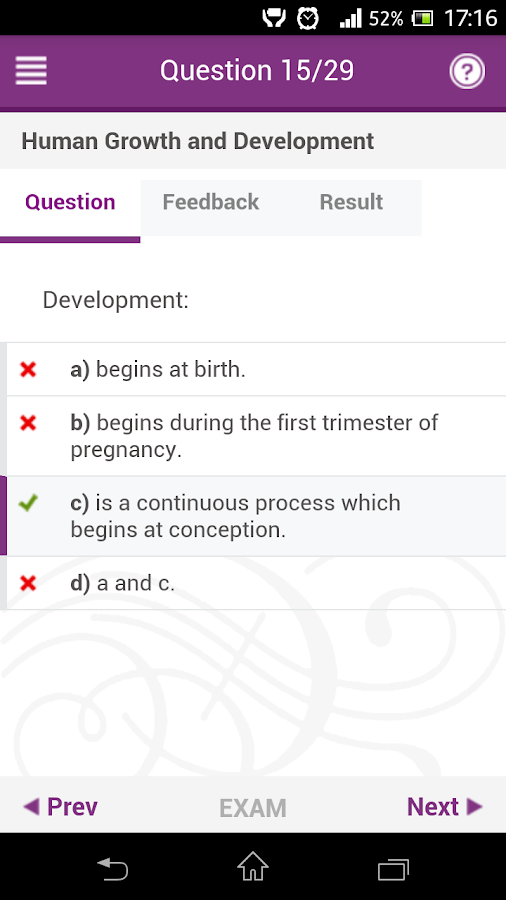Tap the Human Growth and Development heading
This screenshot has height=900, width=506.
coord(198,141)
